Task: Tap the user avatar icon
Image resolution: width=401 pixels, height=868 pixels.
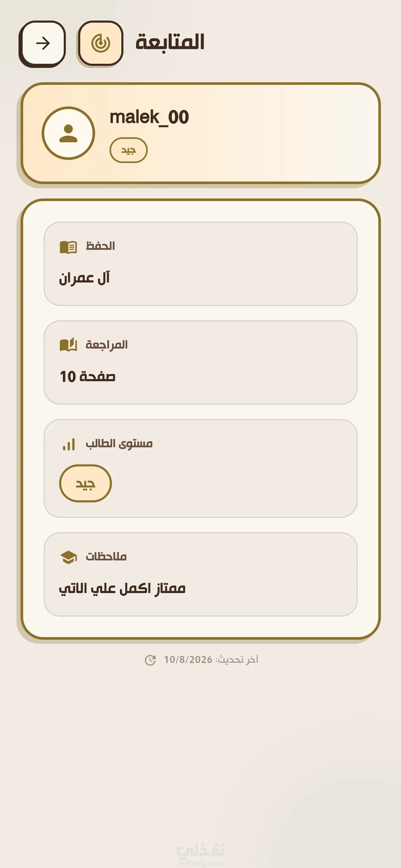Action: (68, 133)
